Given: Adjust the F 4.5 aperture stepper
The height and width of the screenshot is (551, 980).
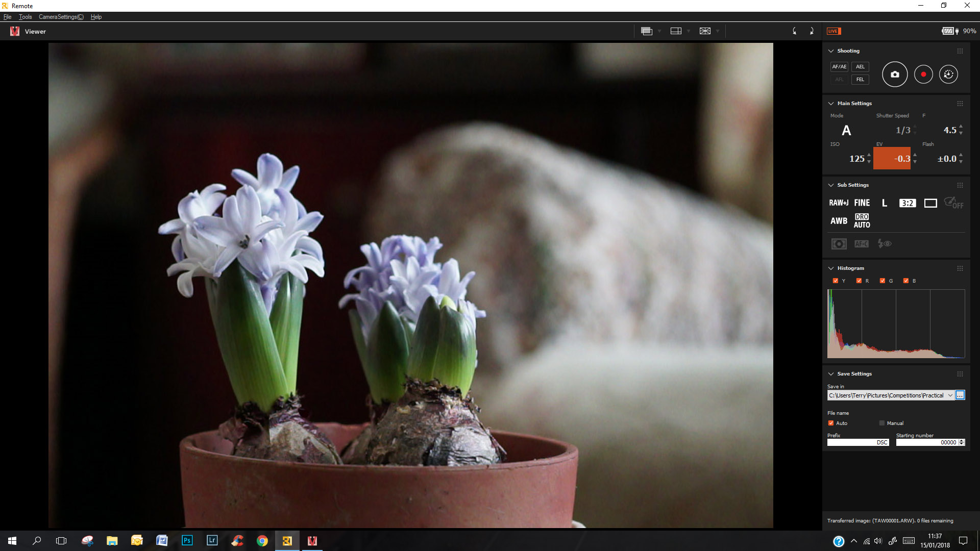Looking at the screenshot, I should tap(961, 130).
